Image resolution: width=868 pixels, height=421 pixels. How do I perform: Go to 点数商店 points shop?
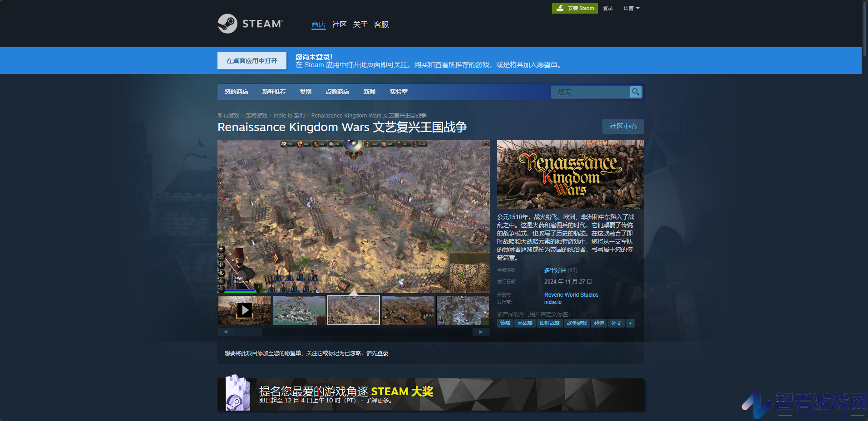coord(337,92)
